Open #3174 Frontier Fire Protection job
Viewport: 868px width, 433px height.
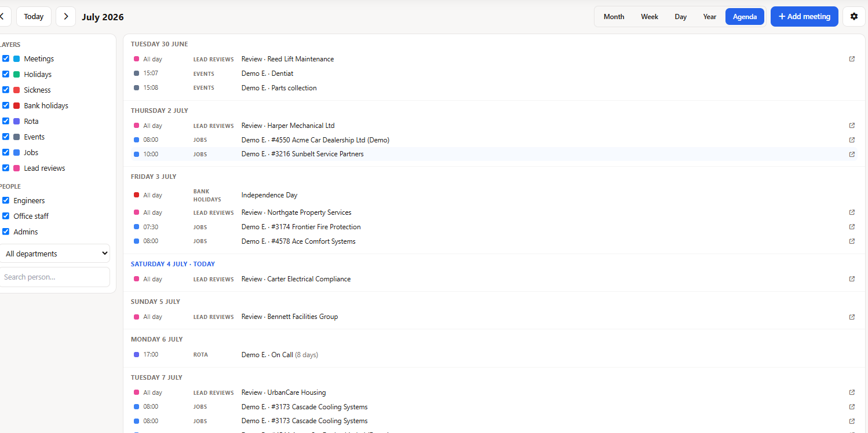(x=494, y=227)
